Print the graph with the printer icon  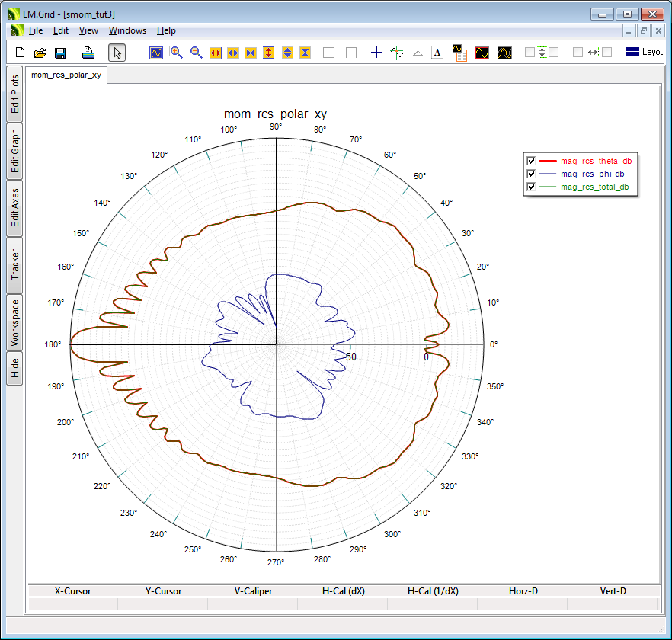[88, 53]
